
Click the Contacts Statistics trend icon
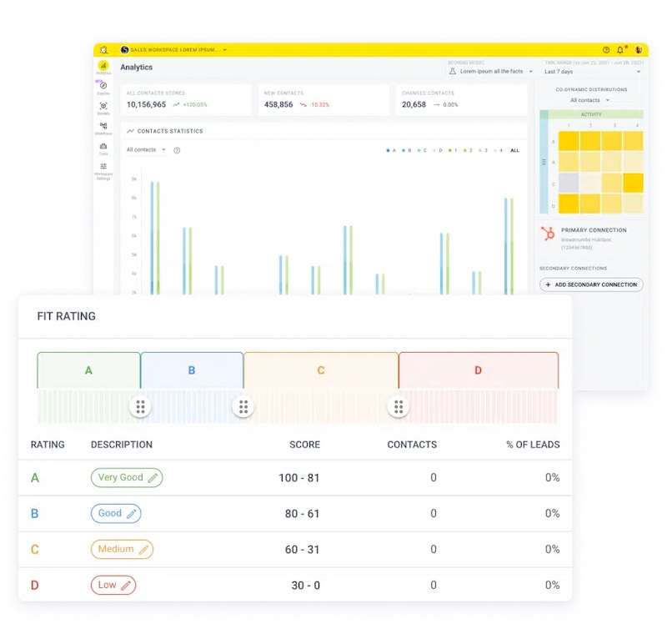tap(130, 131)
